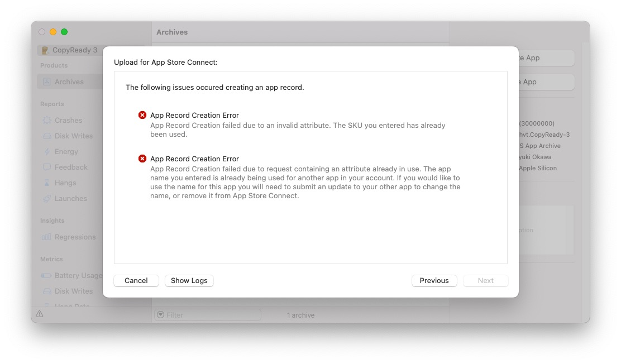Click the lower App button behind the dialog
Screen dimensions: 621x364
(x=547, y=82)
